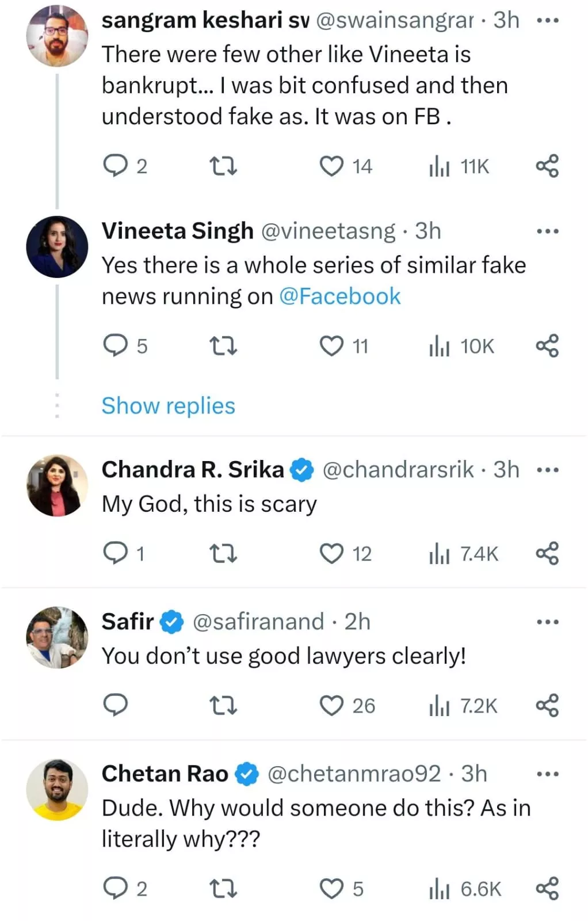Open more options on Chetan Rao's tweet

tap(547, 774)
